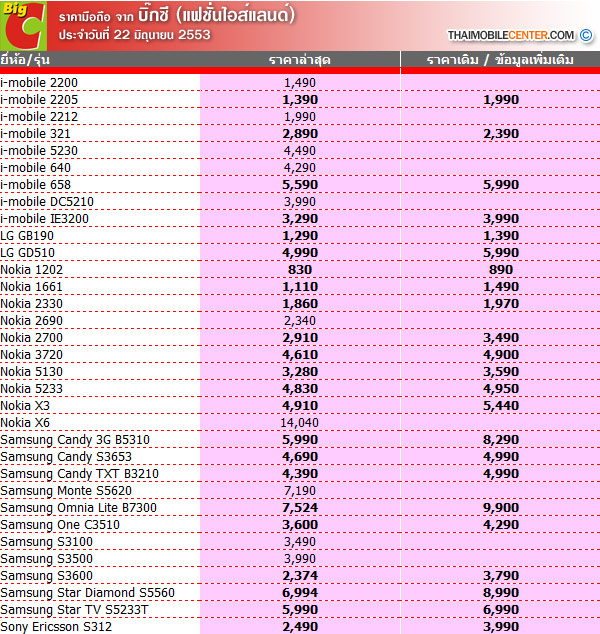This screenshot has height=634, width=600.
Task: Click the Sony Ericsson S312 name
Action: coord(56,627)
